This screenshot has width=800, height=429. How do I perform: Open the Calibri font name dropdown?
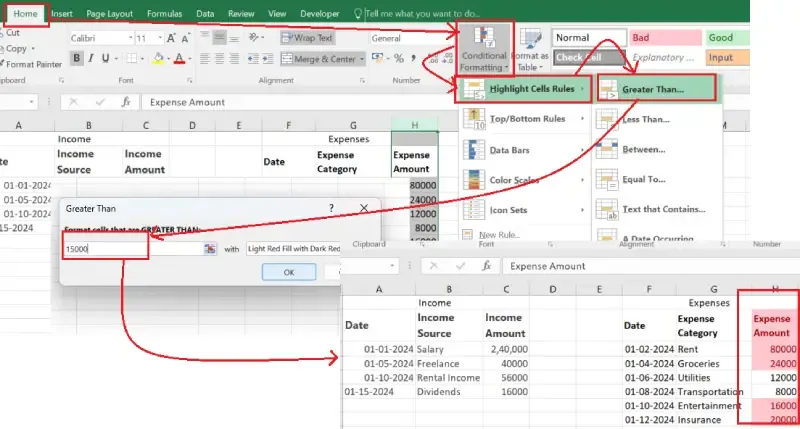pyautogui.click(x=130, y=38)
